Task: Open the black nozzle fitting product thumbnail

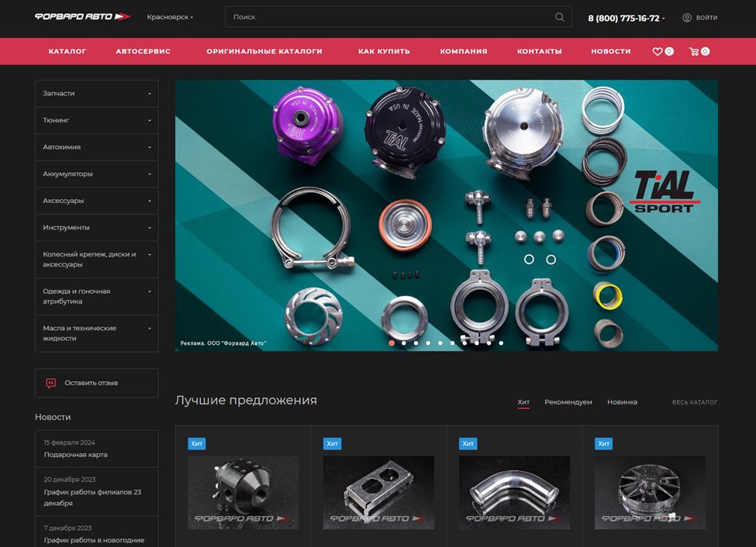Action: coord(243,493)
